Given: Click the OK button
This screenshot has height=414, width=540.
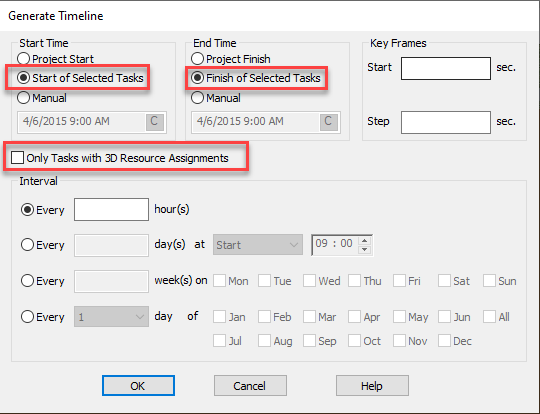Looking at the screenshot, I should [138, 385].
